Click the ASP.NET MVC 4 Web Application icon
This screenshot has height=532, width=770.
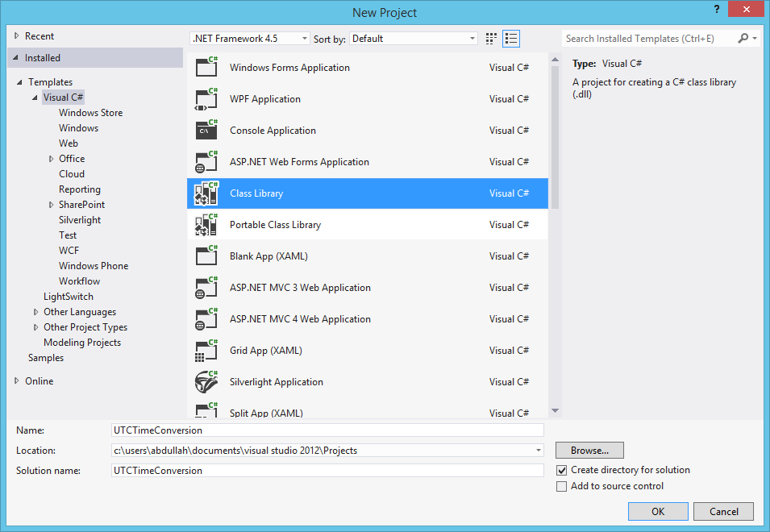coord(206,319)
